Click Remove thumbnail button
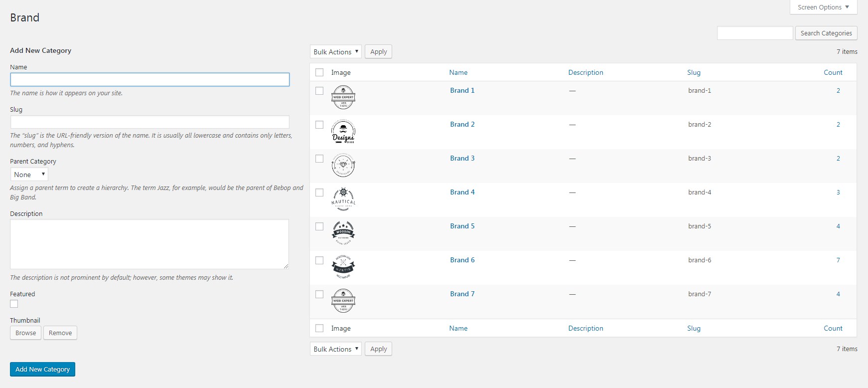The image size is (868, 388). tap(60, 333)
